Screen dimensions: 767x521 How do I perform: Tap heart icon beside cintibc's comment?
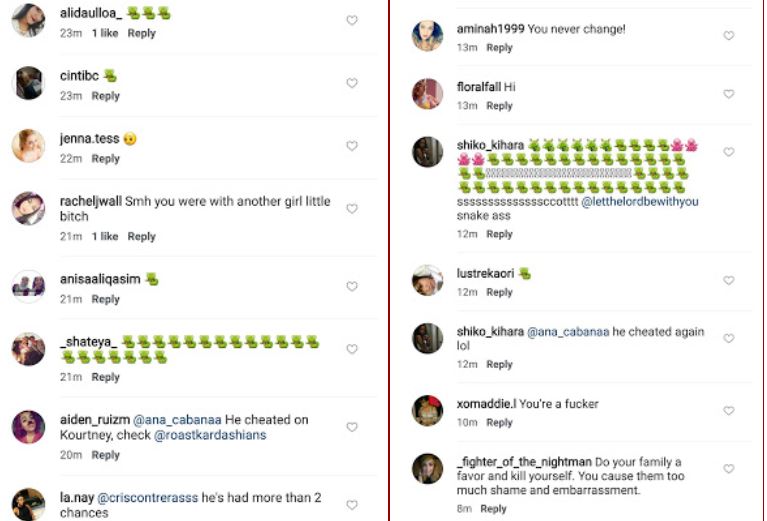click(352, 83)
